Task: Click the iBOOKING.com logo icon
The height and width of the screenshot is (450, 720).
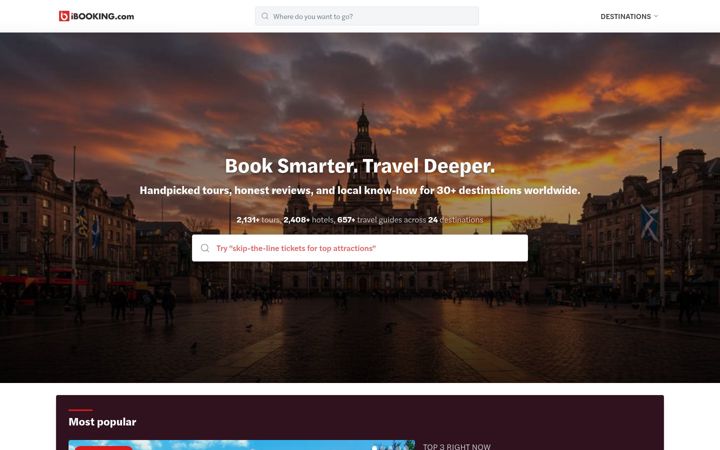Action: 64,16
